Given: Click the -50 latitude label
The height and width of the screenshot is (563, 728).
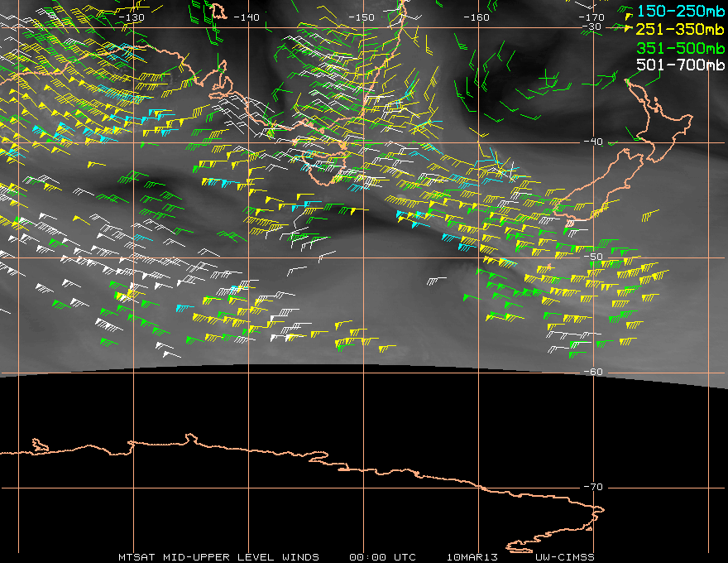Looking at the screenshot, I should tap(593, 257).
